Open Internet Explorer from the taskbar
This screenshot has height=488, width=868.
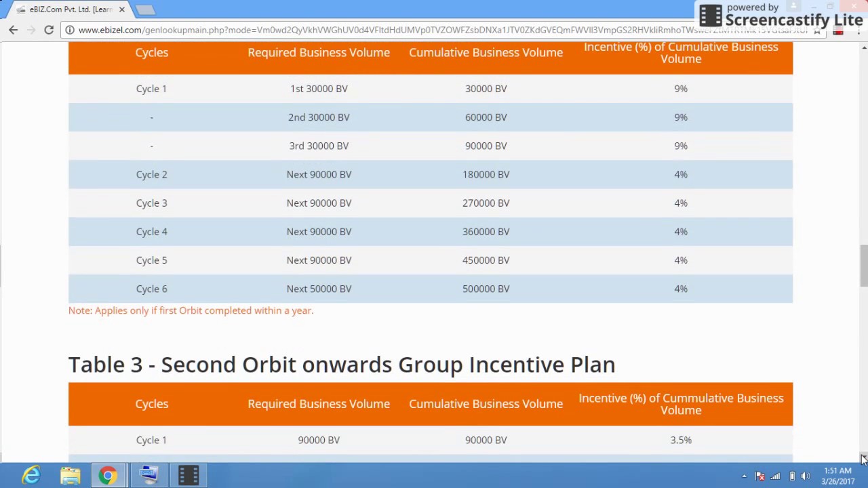click(31, 475)
